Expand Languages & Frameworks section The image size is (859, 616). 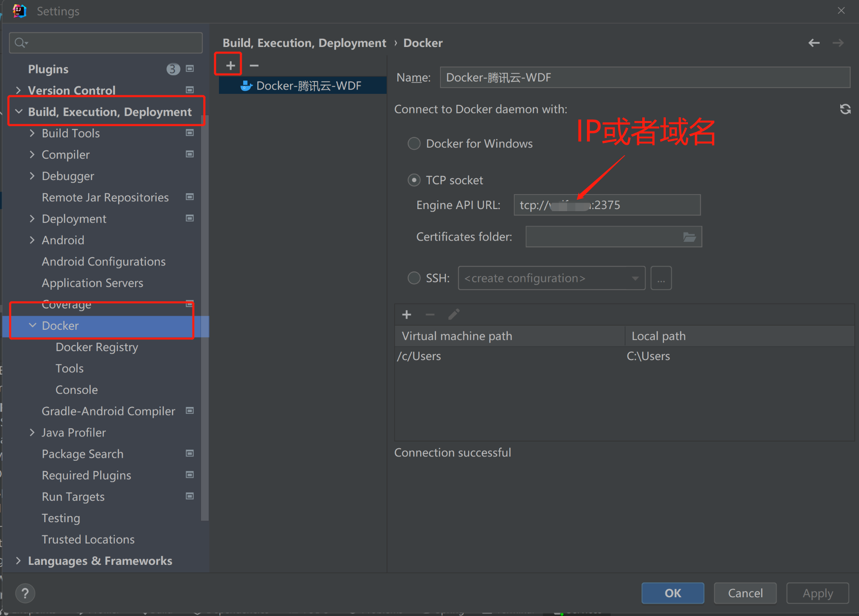(x=18, y=561)
